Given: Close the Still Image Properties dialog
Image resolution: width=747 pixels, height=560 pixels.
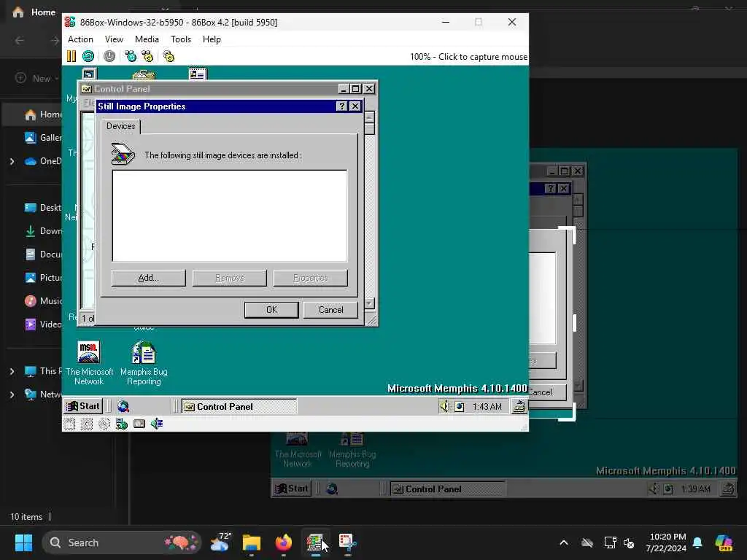Looking at the screenshot, I should 355,106.
